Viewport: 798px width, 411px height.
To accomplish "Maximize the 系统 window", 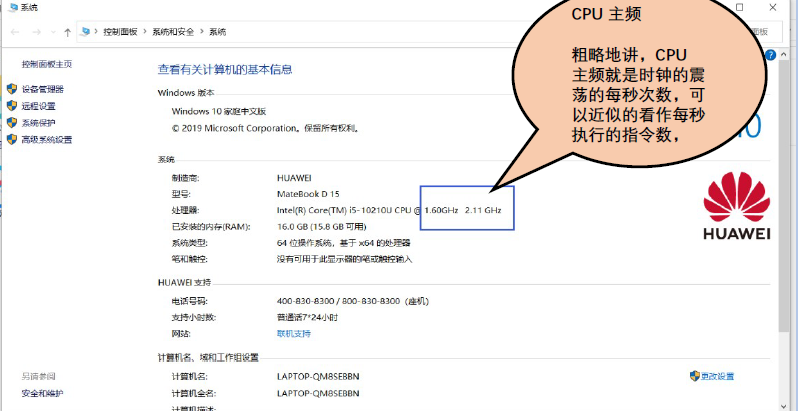I will pyautogui.click(x=739, y=7).
